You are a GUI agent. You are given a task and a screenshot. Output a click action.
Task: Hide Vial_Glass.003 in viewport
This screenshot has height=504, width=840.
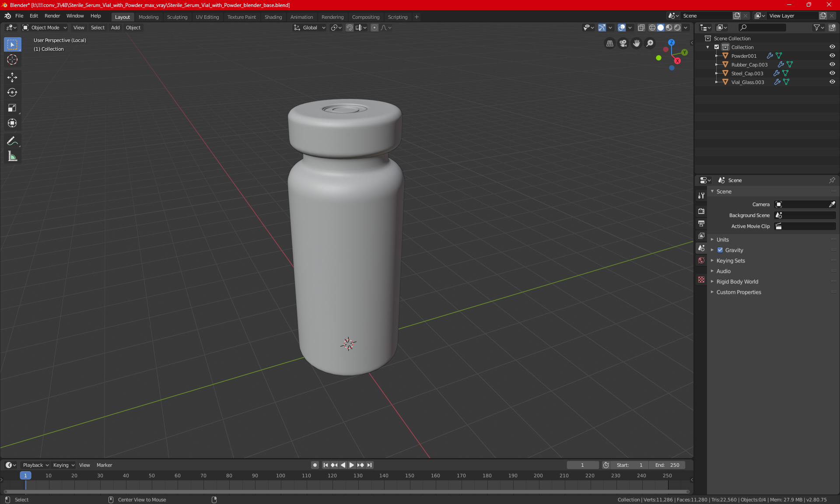click(832, 82)
